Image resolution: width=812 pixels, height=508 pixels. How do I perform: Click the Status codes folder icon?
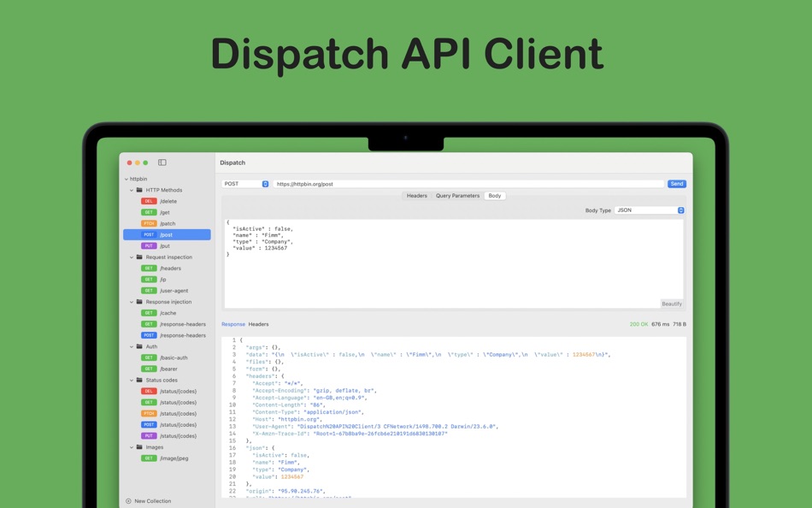coord(139,380)
